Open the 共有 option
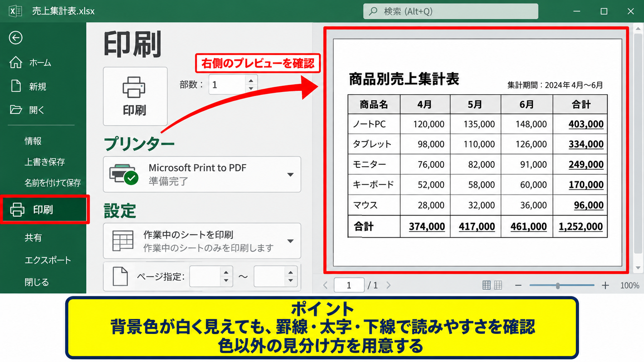 coord(33,238)
